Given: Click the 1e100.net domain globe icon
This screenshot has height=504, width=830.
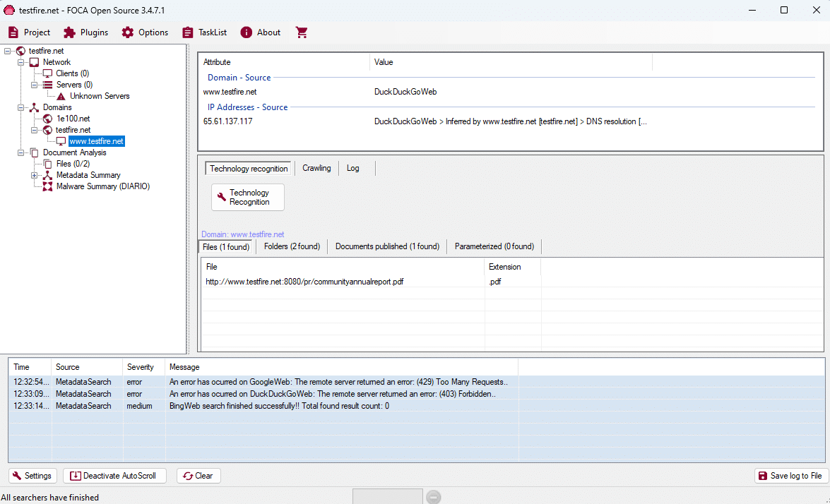Looking at the screenshot, I should (47, 119).
